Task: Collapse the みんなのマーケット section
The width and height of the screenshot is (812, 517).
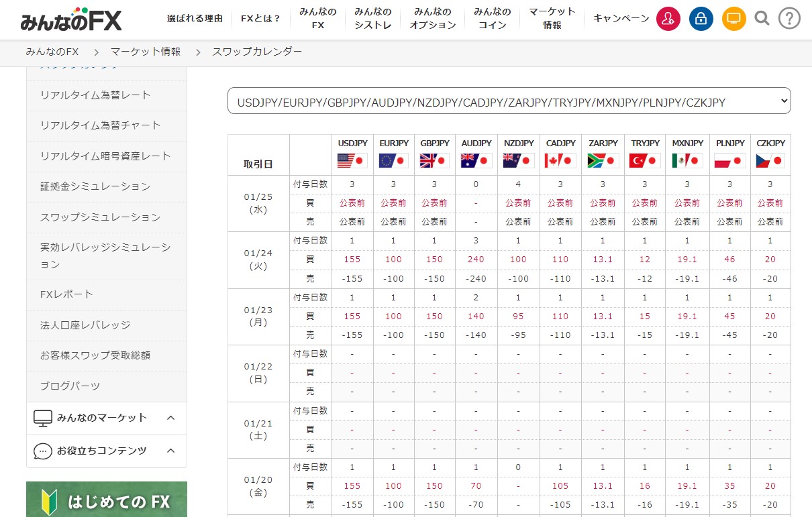Action: tap(170, 418)
